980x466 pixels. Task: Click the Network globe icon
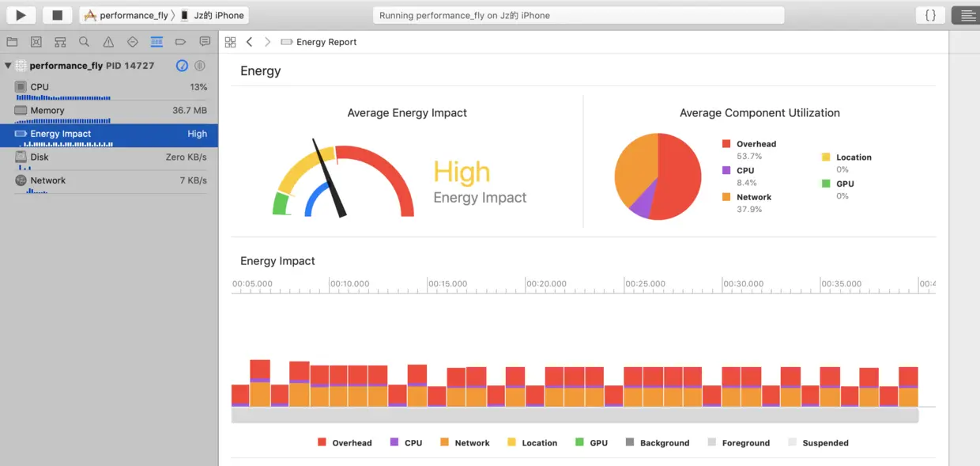pyautogui.click(x=21, y=180)
